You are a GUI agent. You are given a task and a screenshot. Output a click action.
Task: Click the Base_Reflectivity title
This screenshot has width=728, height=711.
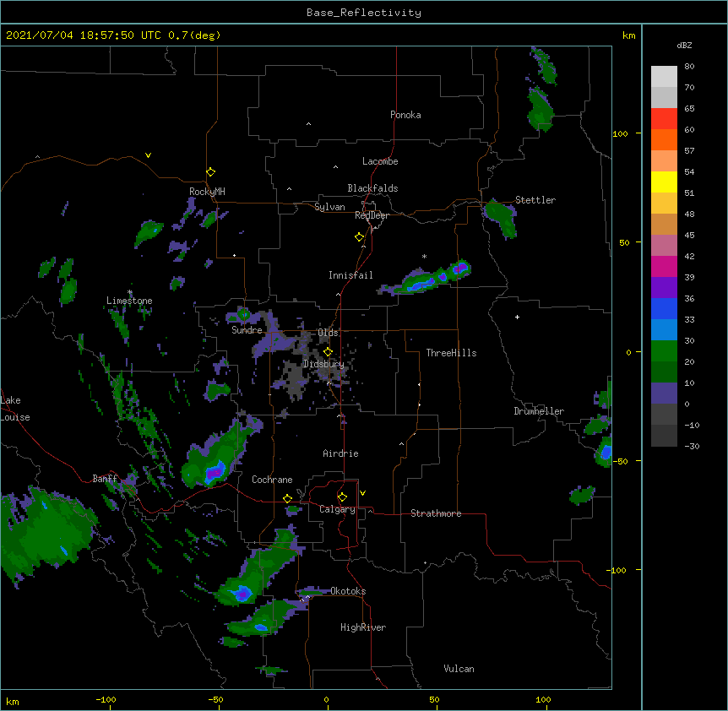364,13
